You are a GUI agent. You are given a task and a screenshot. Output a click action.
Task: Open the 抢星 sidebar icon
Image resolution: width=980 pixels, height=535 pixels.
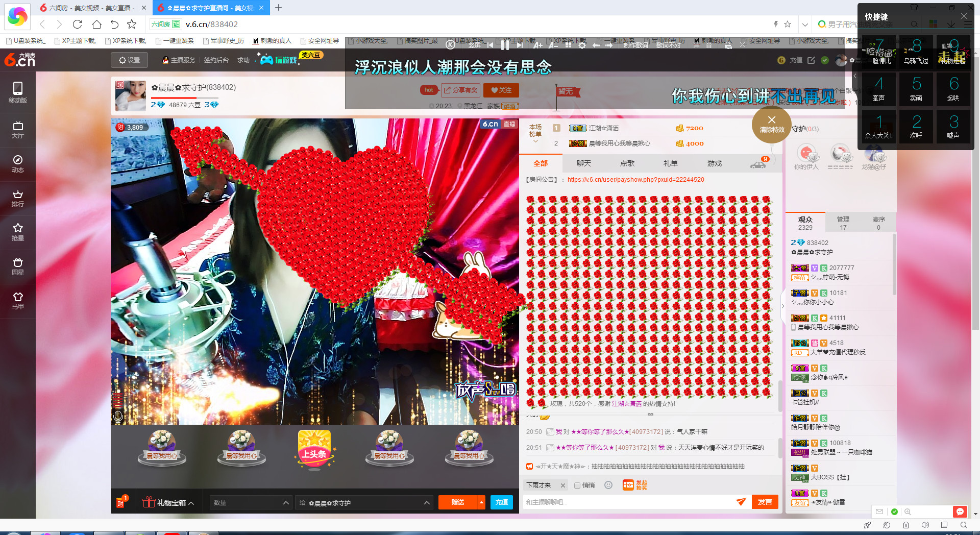(17, 232)
